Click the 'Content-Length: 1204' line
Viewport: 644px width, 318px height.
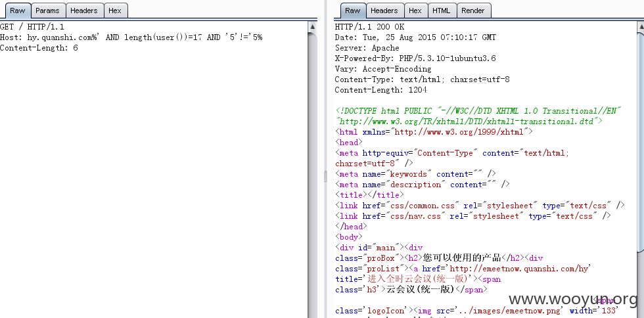pyautogui.click(x=380, y=90)
